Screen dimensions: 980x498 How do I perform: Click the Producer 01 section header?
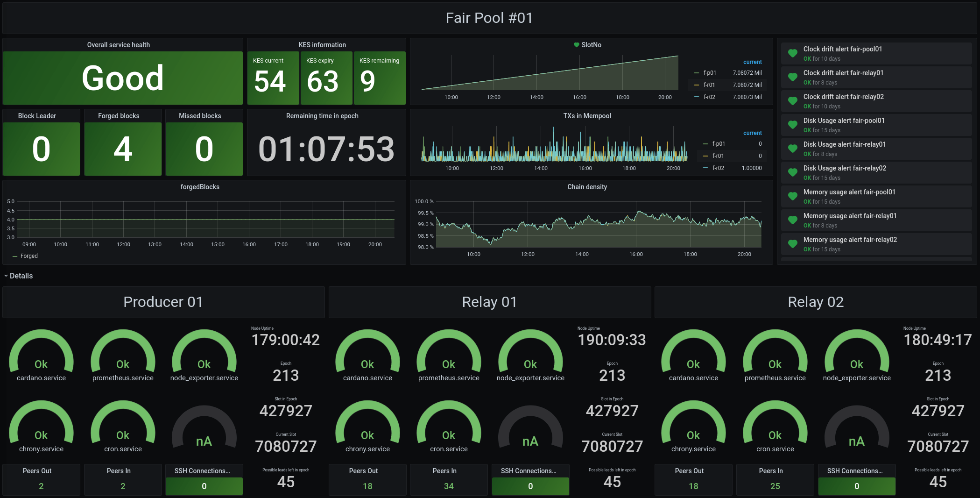(163, 302)
